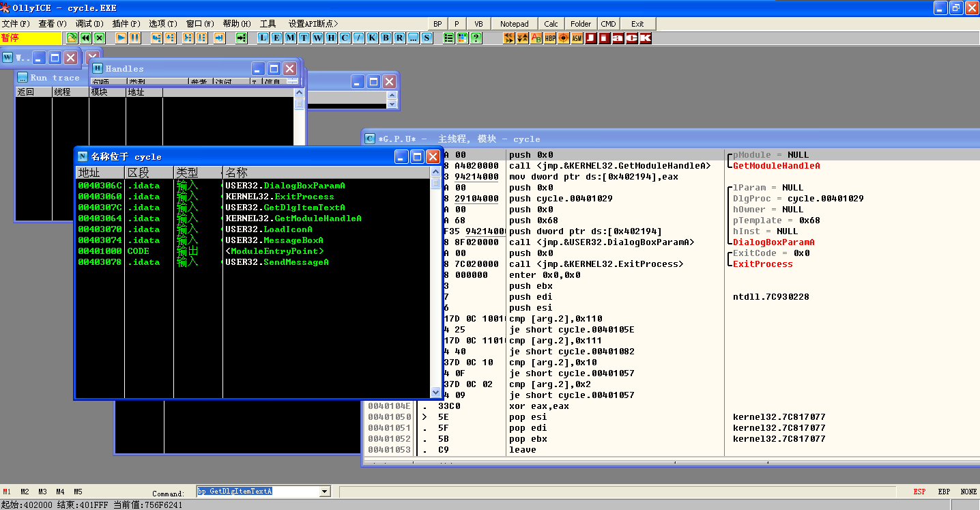Click the HBP hardware breakpoint icon
The width and height of the screenshot is (980, 510).
[550, 38]
